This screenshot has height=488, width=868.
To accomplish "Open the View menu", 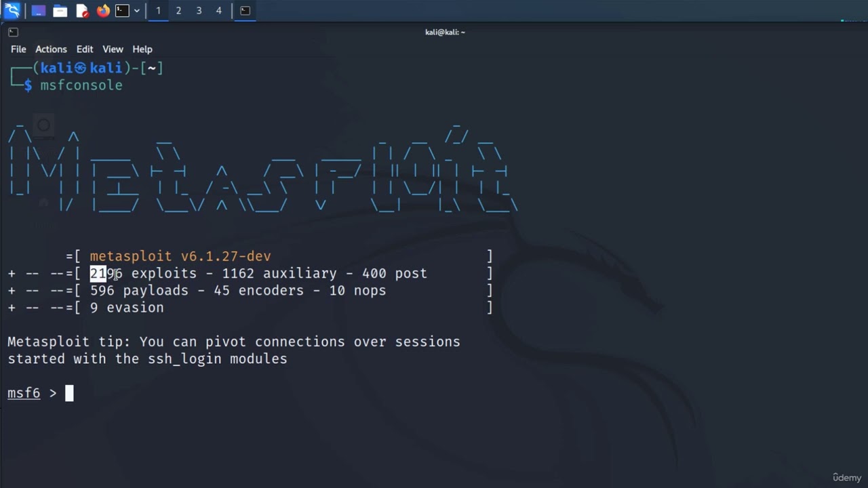I will click(113, 49).
